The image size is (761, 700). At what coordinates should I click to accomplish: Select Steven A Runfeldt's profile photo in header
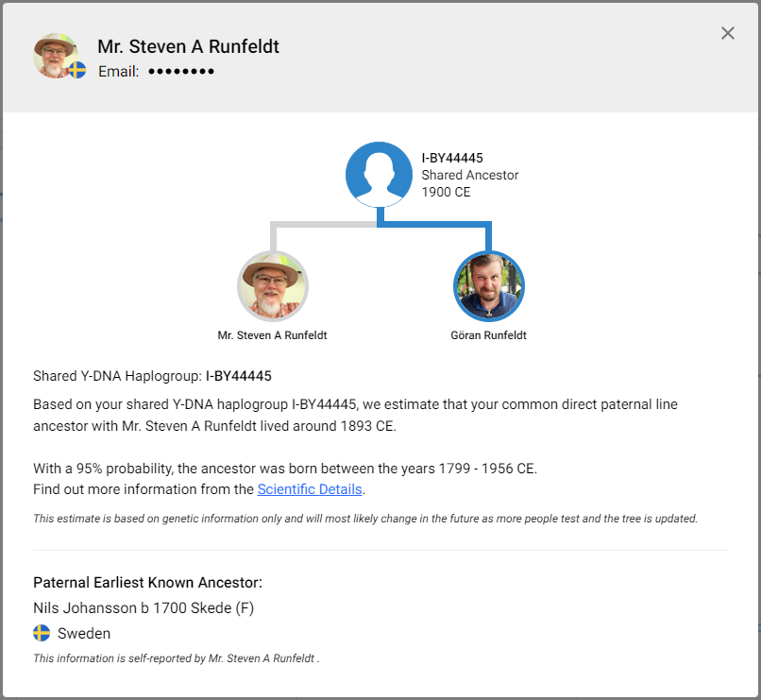click(x=56, y=56)
